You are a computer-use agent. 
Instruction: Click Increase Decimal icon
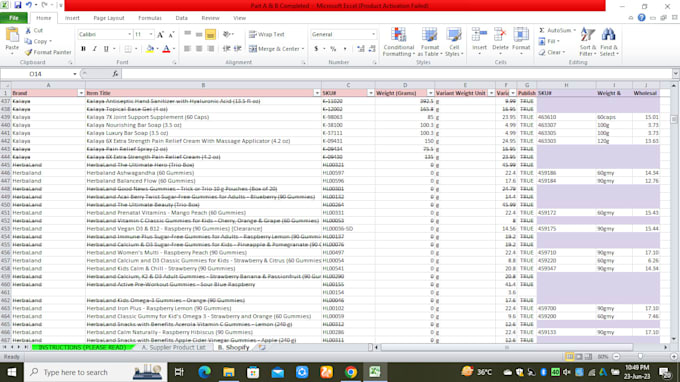click(x=360, y=49)
